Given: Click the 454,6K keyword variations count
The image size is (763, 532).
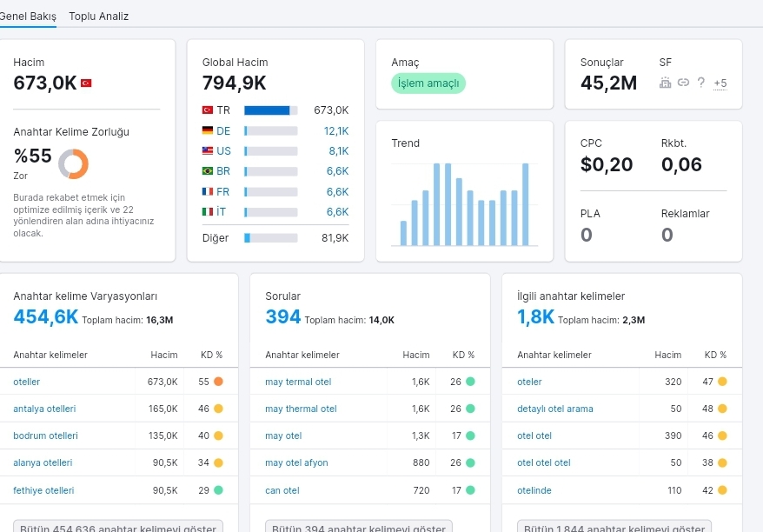Looking at the screenshot, I should pos(45,317).
